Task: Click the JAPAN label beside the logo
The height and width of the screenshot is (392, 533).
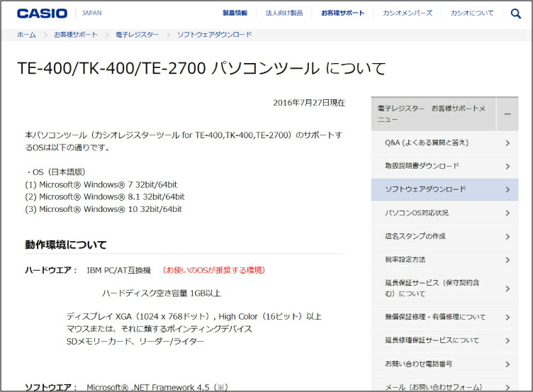Action: [x=91, y=13]
